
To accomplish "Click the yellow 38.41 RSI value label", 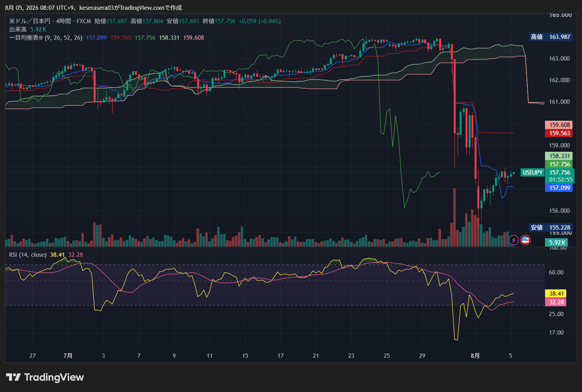I will [x=555, y=294].
